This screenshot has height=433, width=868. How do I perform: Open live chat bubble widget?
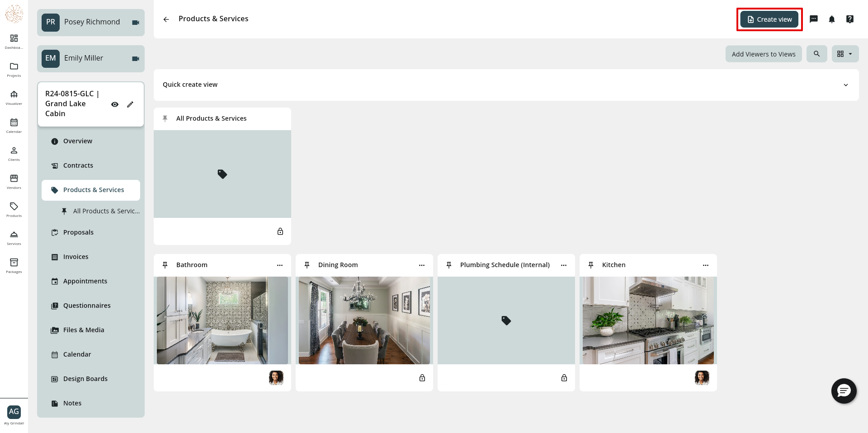(x=844, y=391)
